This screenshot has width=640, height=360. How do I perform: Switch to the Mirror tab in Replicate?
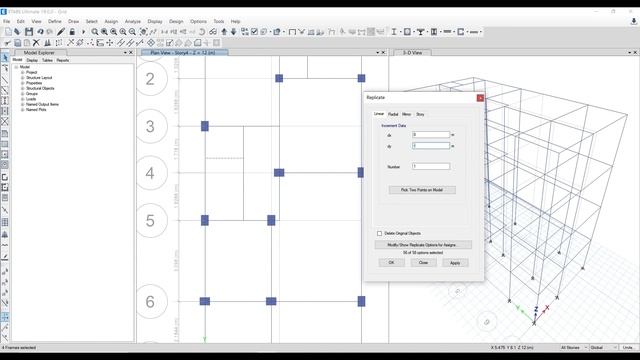(x=407, y=114)
